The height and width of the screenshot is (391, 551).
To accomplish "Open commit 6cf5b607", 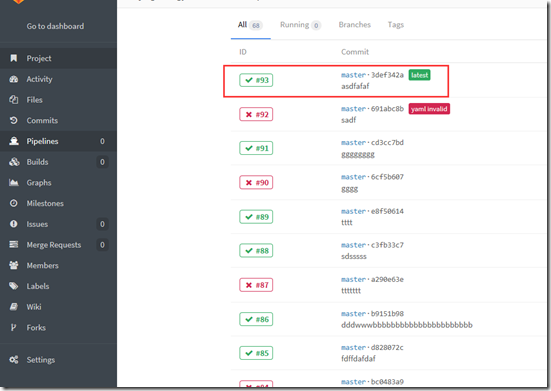I will click(387, 177).
